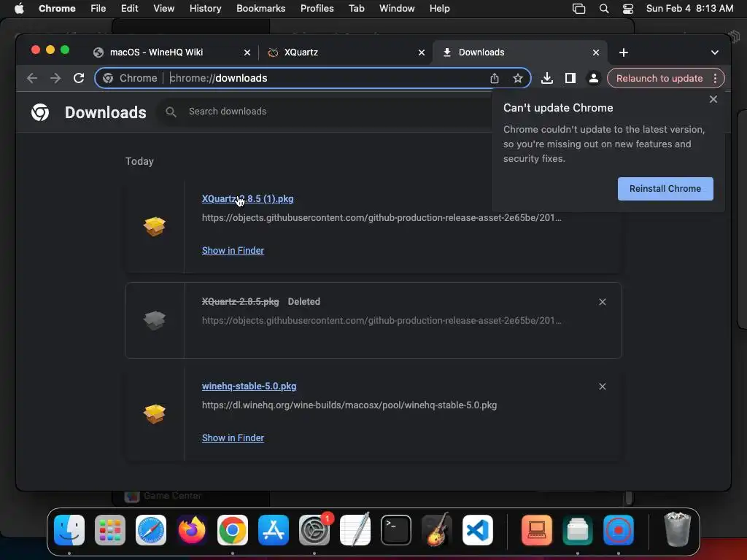Click the XQuartz-2.8.5 (1).pkg package icon
The height and width of the screenshot is (560, 747).
tap(155, 227)
